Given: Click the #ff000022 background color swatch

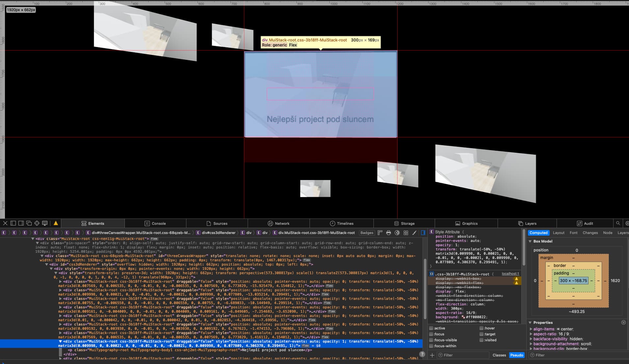Looking at the screenshot, I should point(464,317).
